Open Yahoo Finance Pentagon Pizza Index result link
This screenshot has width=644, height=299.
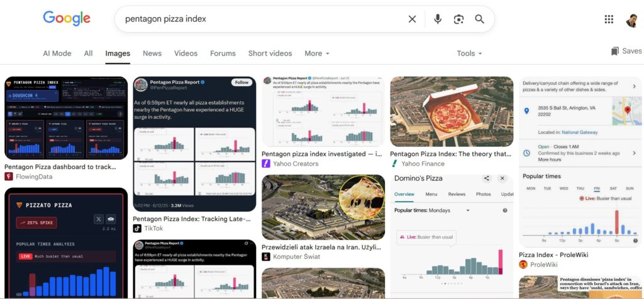tap(450, 155)
